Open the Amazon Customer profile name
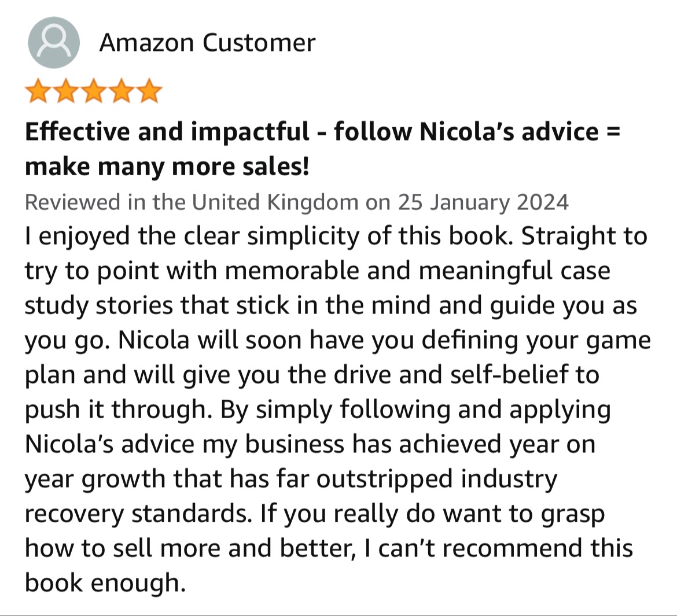 tap(207, 43)
